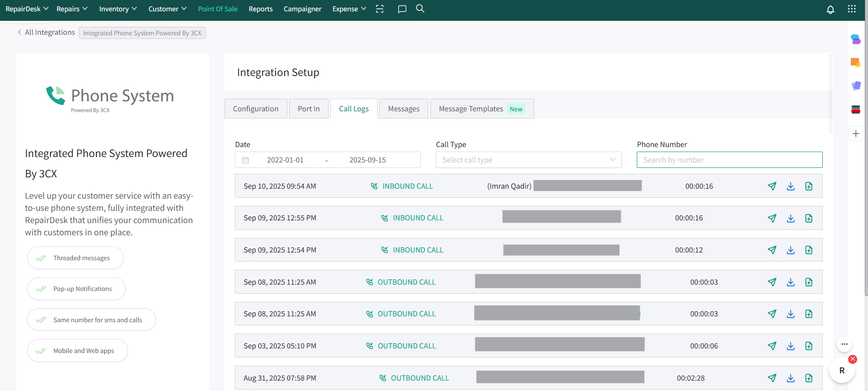Click the plus icon in right sidebar
This screenshot has width=868, height=391.
(855, 134)
